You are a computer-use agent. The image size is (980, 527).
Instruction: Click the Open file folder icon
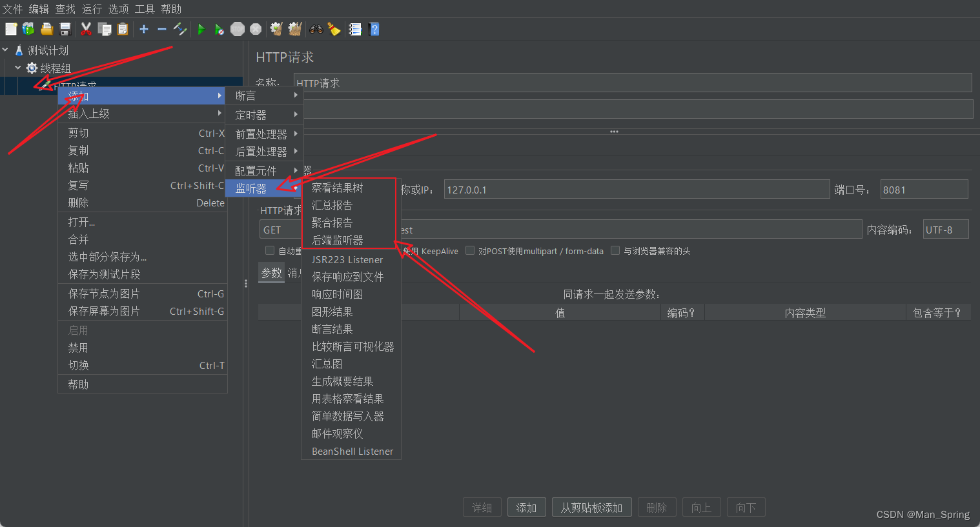pyautogui.click(x=46, y=29)
